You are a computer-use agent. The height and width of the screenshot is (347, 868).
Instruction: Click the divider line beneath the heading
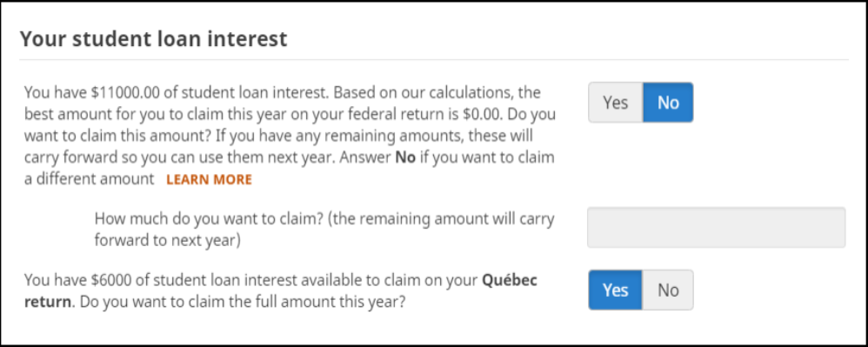coord(434,59)
